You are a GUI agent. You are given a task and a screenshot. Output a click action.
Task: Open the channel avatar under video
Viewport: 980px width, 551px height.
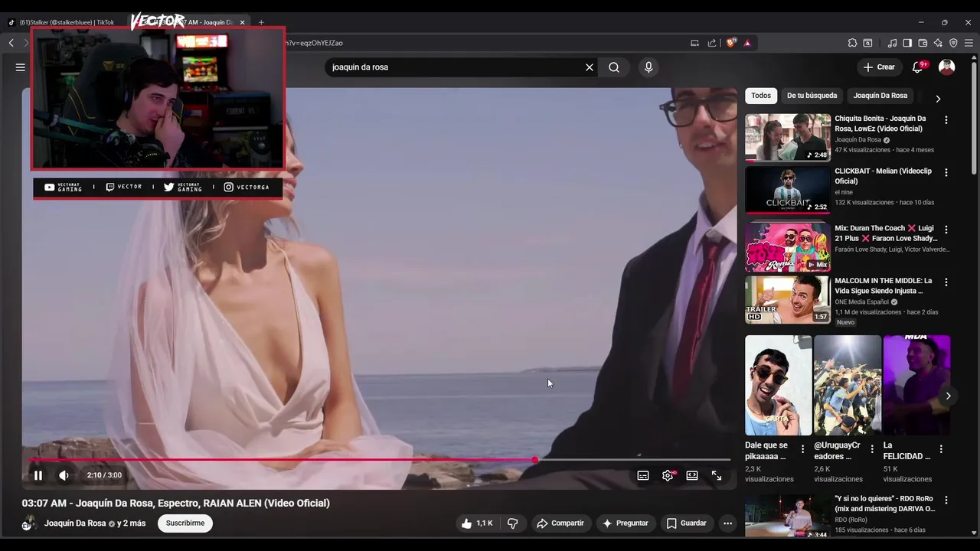(x=29, y=523)
